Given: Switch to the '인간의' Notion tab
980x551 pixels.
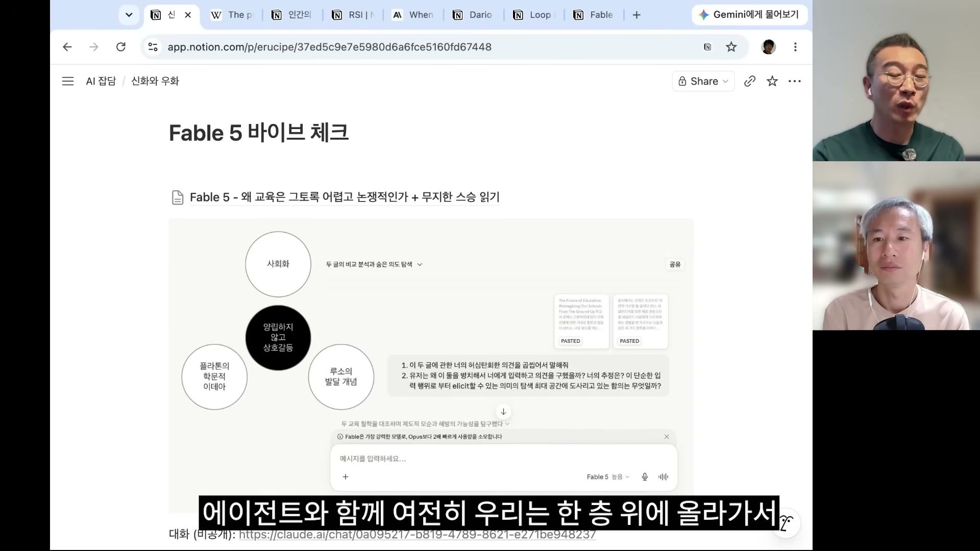Looking at the screenshot, I should point(292,15).
